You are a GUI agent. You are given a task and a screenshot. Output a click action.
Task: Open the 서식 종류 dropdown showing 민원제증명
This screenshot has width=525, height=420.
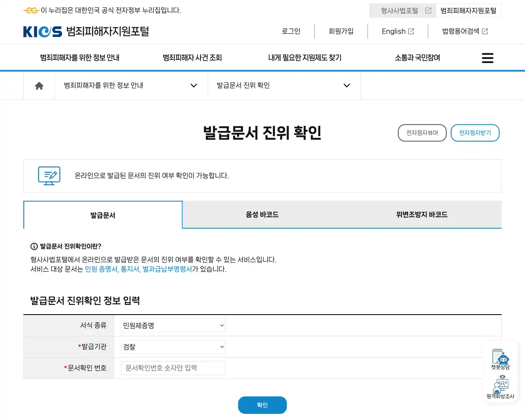click(x=173, y=326)
